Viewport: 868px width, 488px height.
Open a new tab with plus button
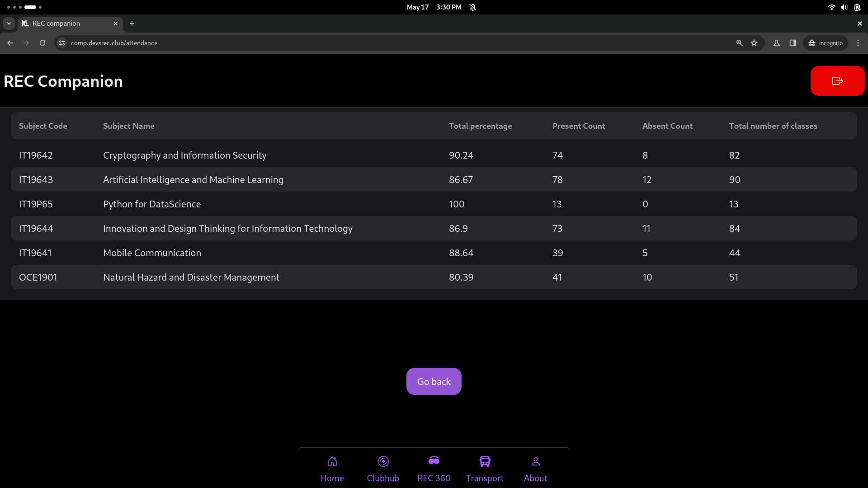(132, 23)
